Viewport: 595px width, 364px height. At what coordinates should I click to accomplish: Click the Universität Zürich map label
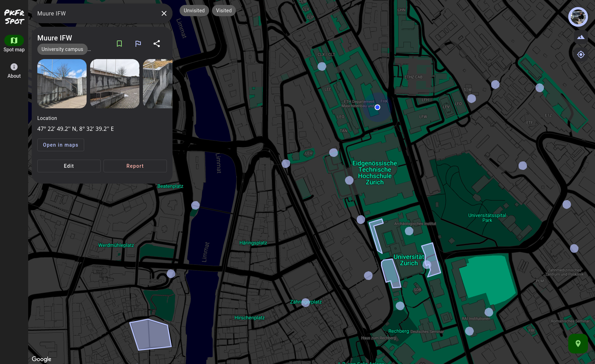(409, 260)
